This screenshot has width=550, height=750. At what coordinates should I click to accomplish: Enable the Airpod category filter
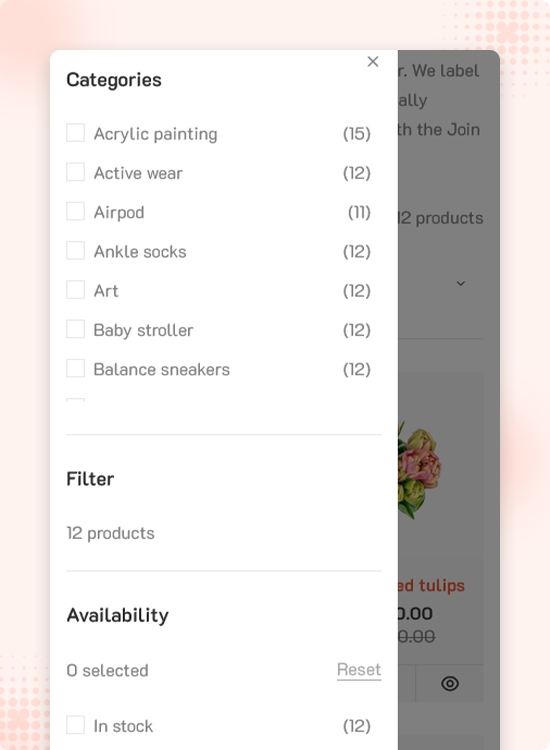click(76, 211)
